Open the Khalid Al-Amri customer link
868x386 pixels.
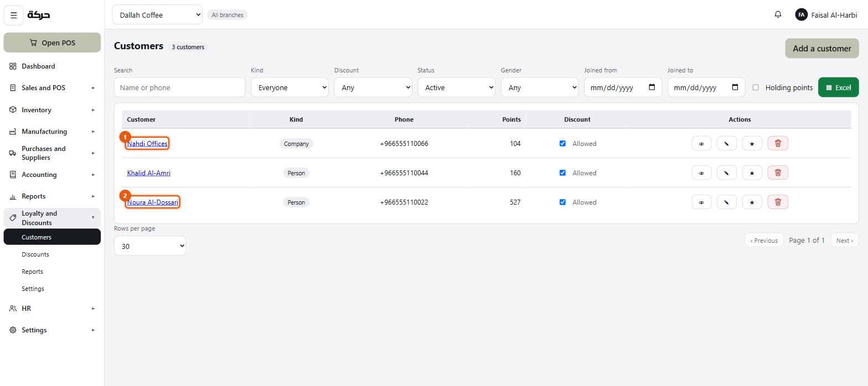tap(148, 173)
